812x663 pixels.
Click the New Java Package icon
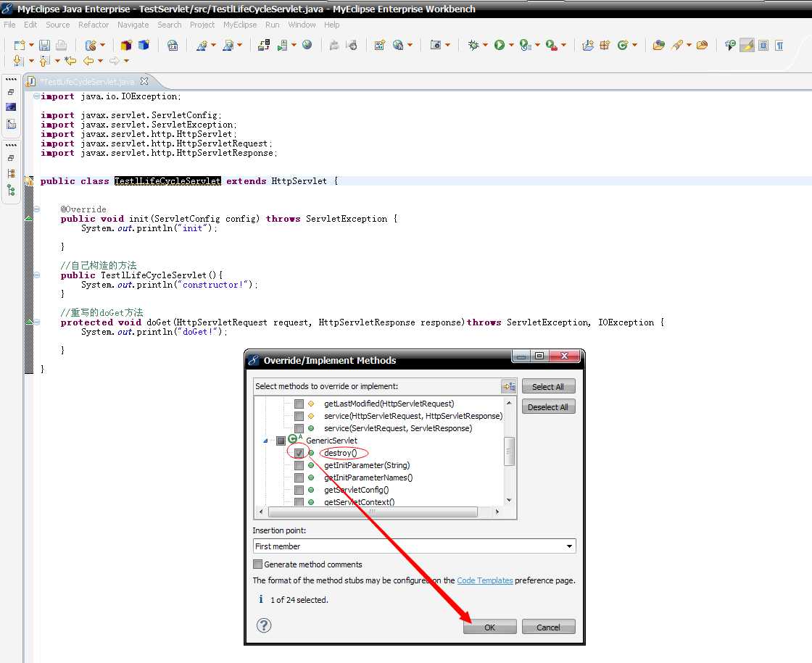coord(605,46)
